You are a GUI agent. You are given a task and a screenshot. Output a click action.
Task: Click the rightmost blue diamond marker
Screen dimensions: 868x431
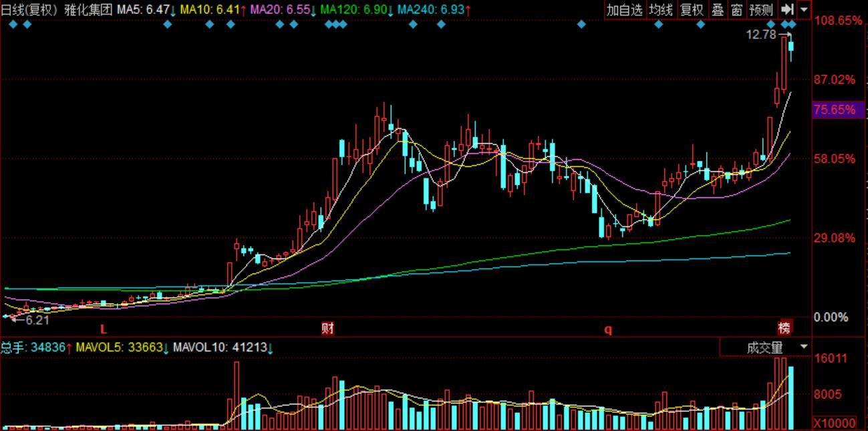coord(792,25)
